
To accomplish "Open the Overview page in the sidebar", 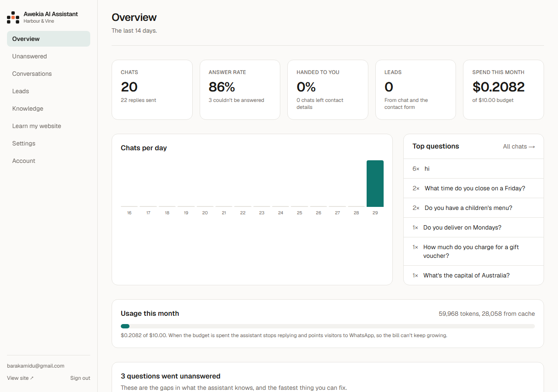I will tap(48, 39).
